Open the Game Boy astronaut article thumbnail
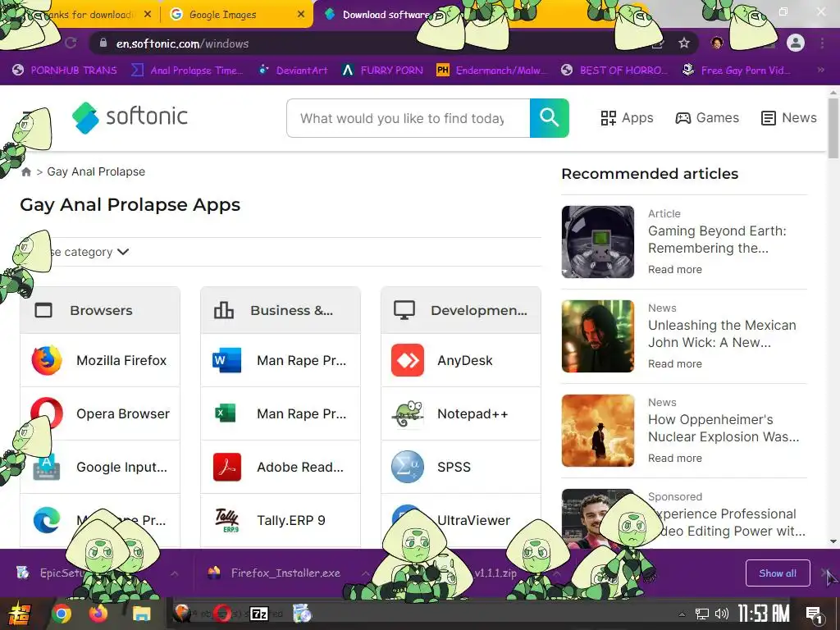 598,242
